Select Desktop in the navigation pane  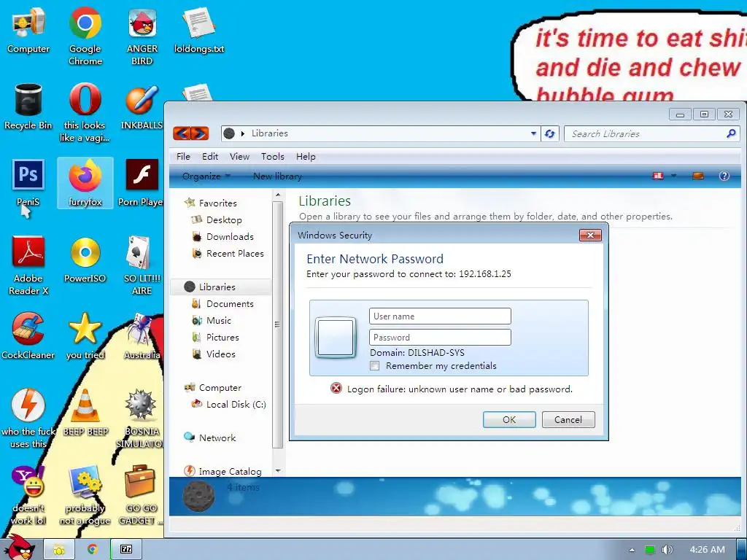[224, 220]
